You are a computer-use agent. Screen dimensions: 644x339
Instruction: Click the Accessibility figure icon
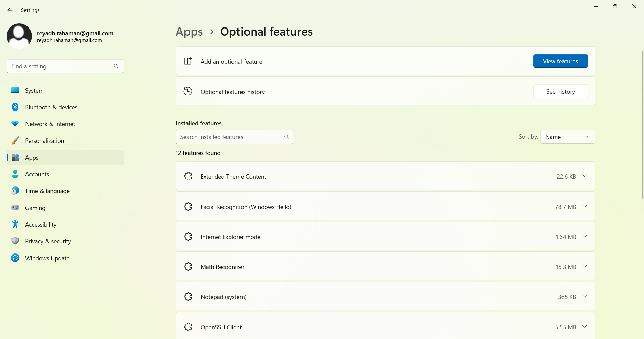[x=15, y=224]
